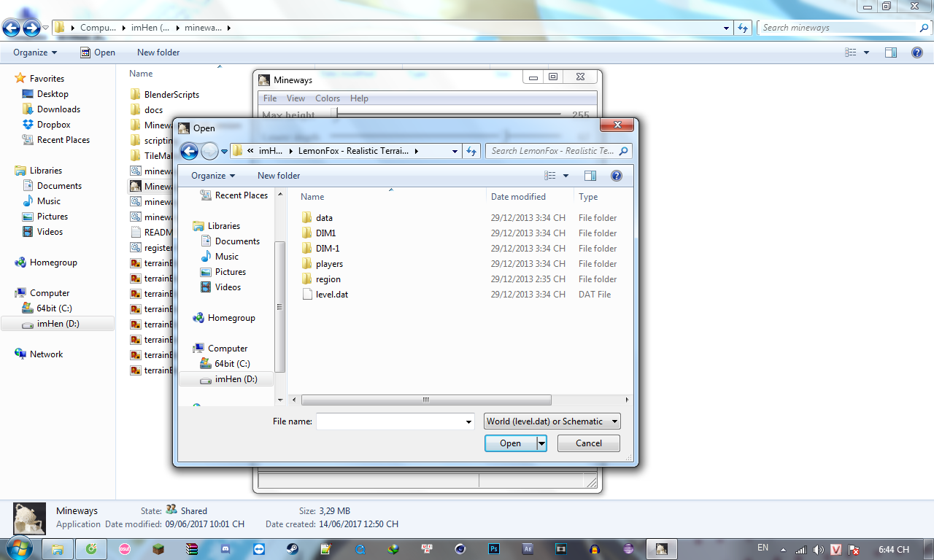
Task: Click the Max height slider in Mineways
Action: pos(449,114)
